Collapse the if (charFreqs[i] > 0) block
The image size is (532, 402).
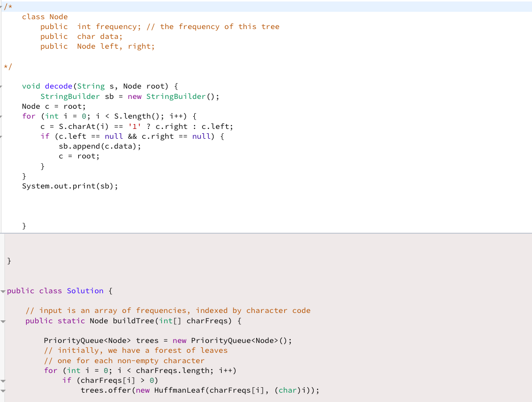(2, 380)
